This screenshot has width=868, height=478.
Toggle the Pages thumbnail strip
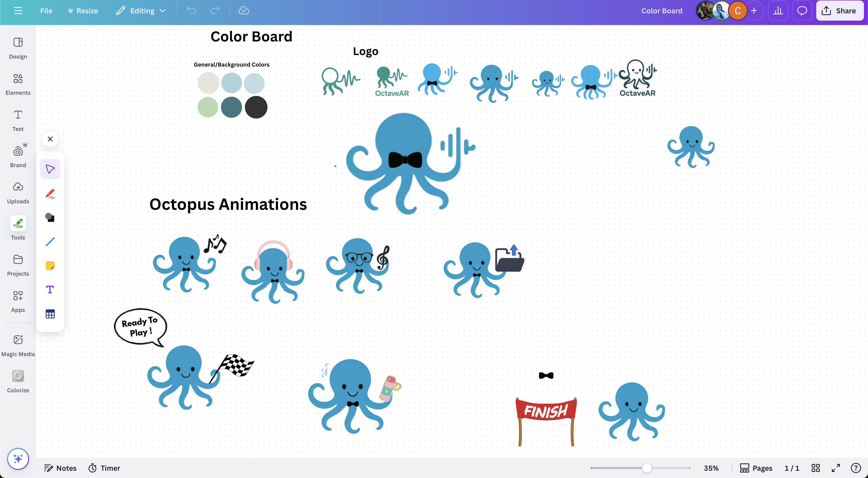(x=756, y=468)
